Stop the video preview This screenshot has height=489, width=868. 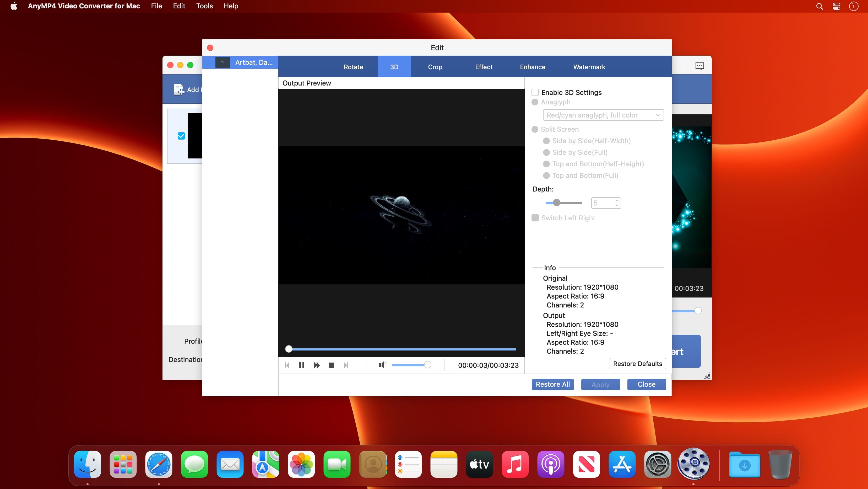(x=331, y=365)
